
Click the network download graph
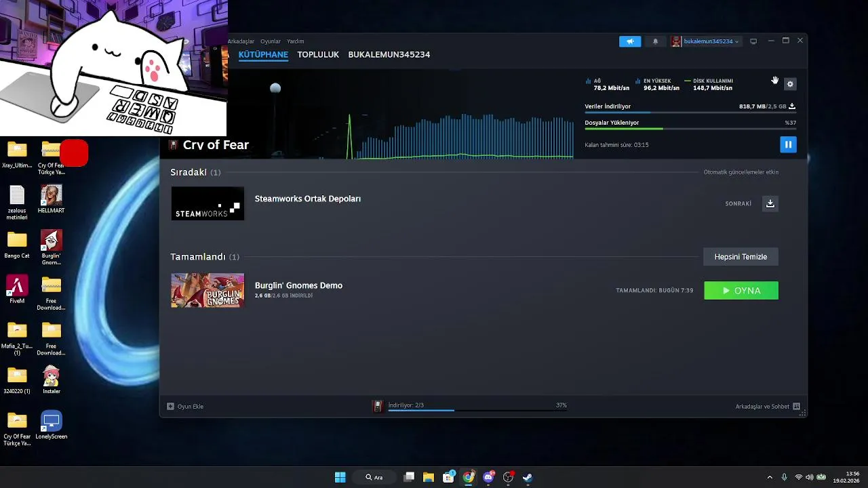click(x=461, y=136)
